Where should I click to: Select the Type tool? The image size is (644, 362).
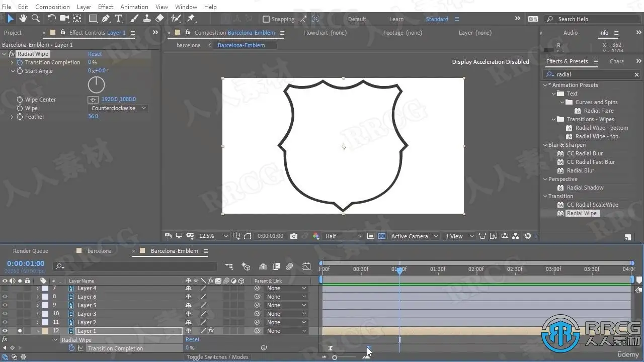click(118, 19)
